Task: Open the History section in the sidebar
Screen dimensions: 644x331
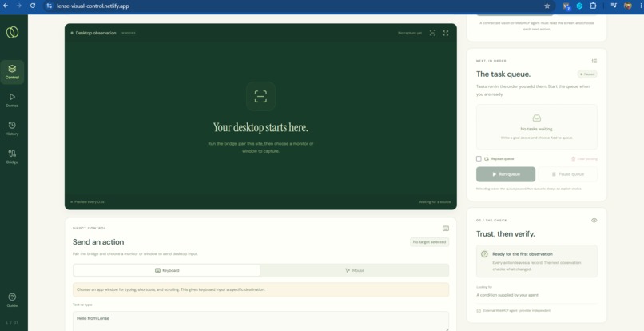Action: pos(12,128)
